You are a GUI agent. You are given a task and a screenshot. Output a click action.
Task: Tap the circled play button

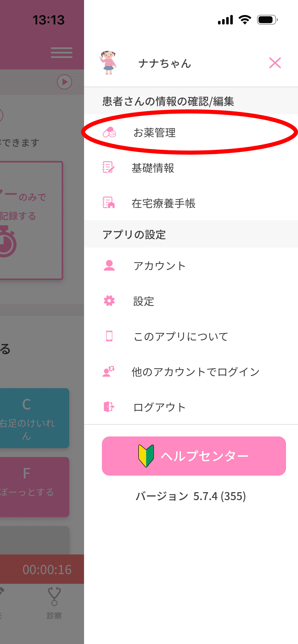tap(64, 82)
